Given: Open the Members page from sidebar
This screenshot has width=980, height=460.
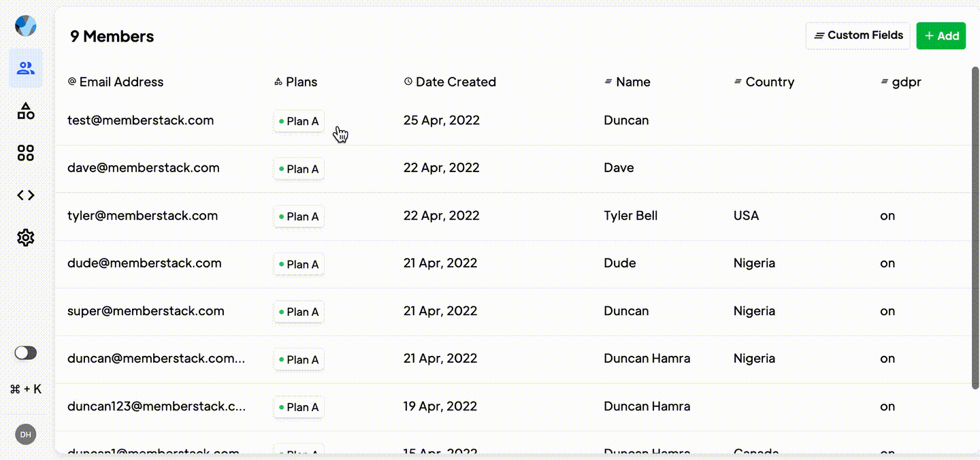Looking at the screenshot, I should point(26,68).
